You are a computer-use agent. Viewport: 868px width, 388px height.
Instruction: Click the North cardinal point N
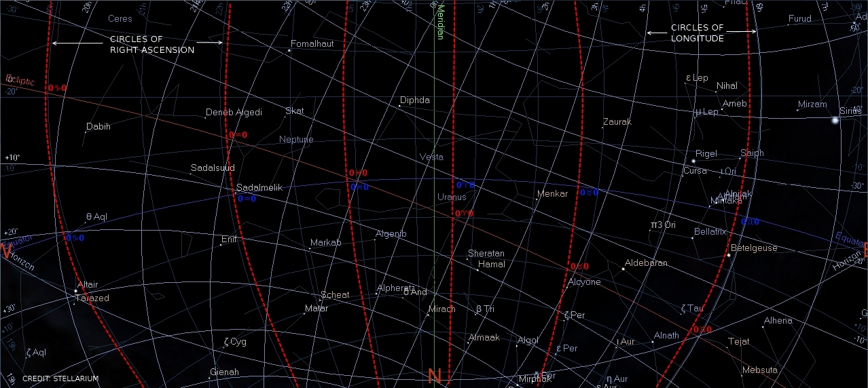(x=435, y=376)
